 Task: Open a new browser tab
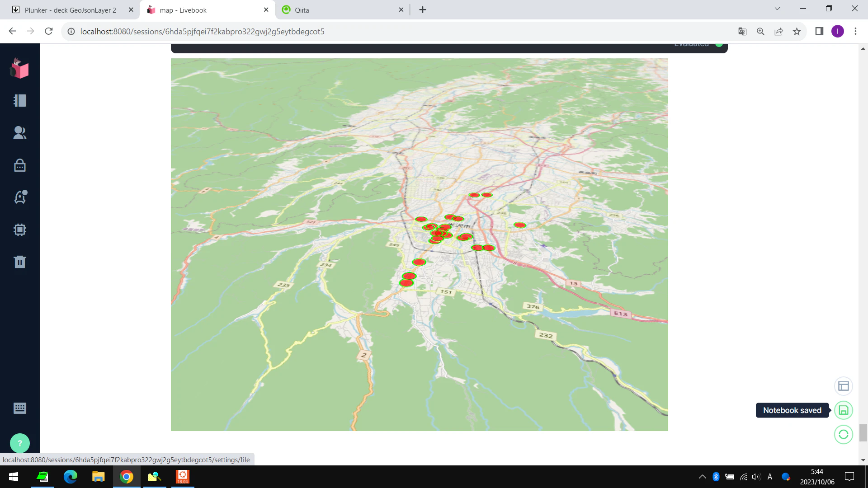423,10
